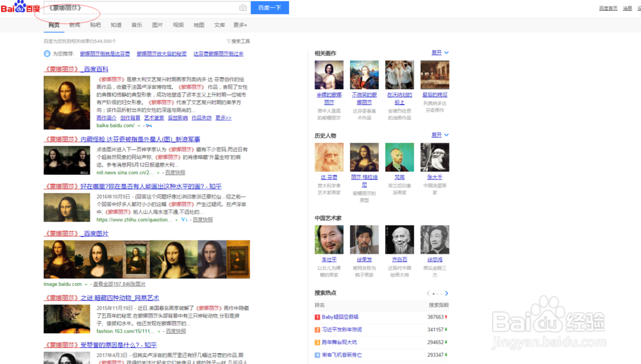Click the Baidu logo
641x364 pixels.
[20, 7]
